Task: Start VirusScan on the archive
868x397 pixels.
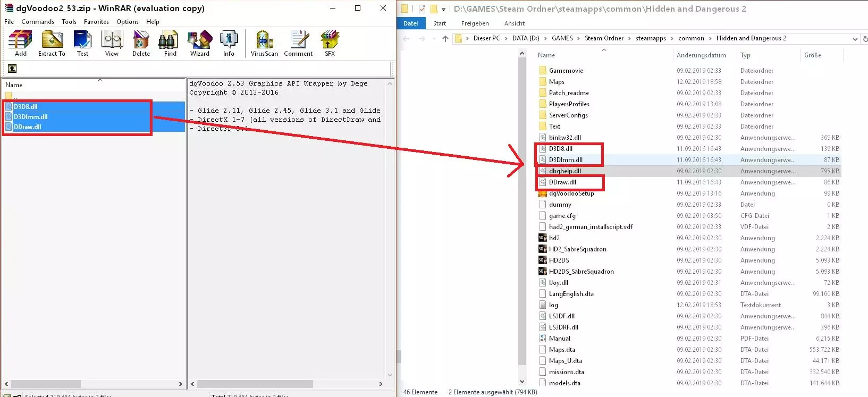Action: (264, 43)
